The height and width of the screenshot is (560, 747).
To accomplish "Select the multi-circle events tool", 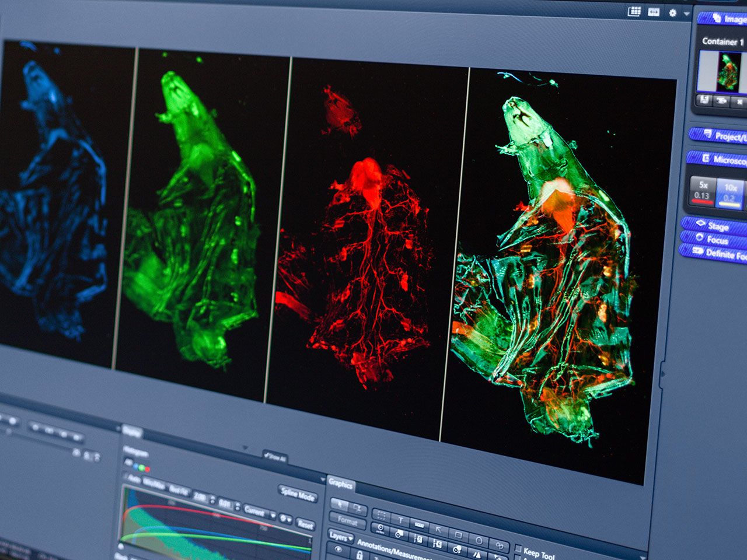I will tap(457, 549).
